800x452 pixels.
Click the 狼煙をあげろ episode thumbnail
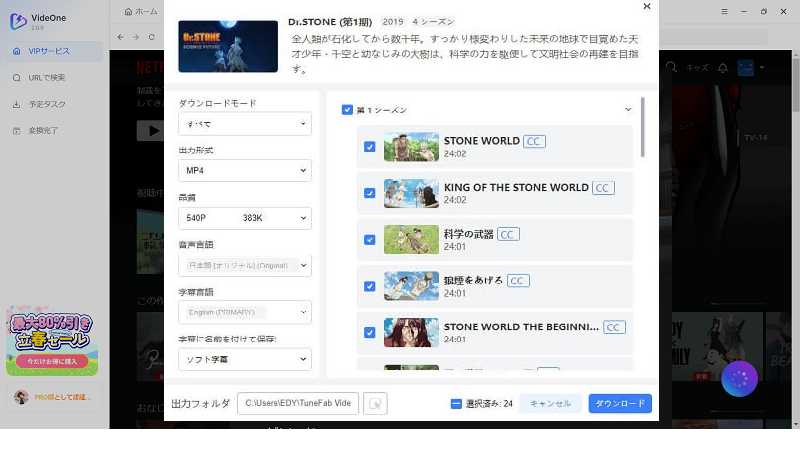click(x=411, y=286)
